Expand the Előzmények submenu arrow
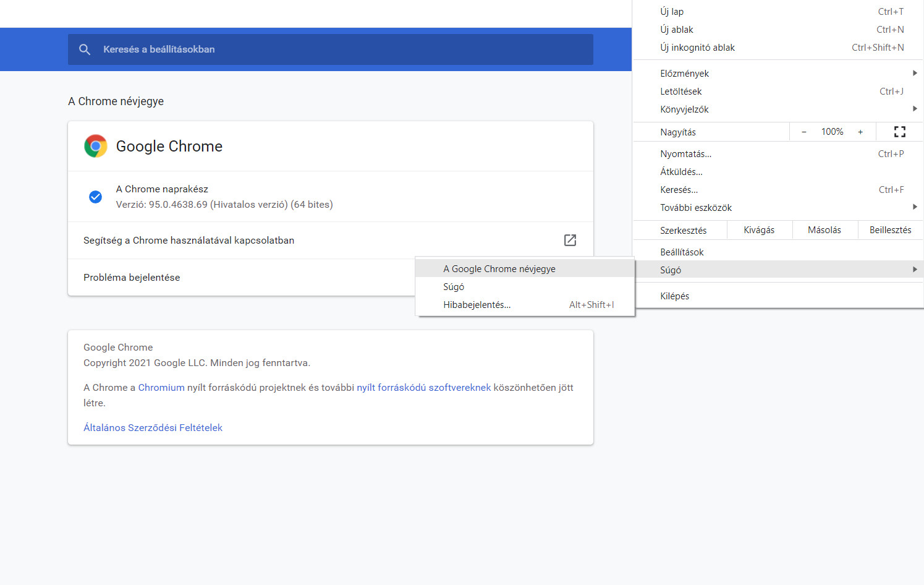924x585 pixels. tap(915, 73)
